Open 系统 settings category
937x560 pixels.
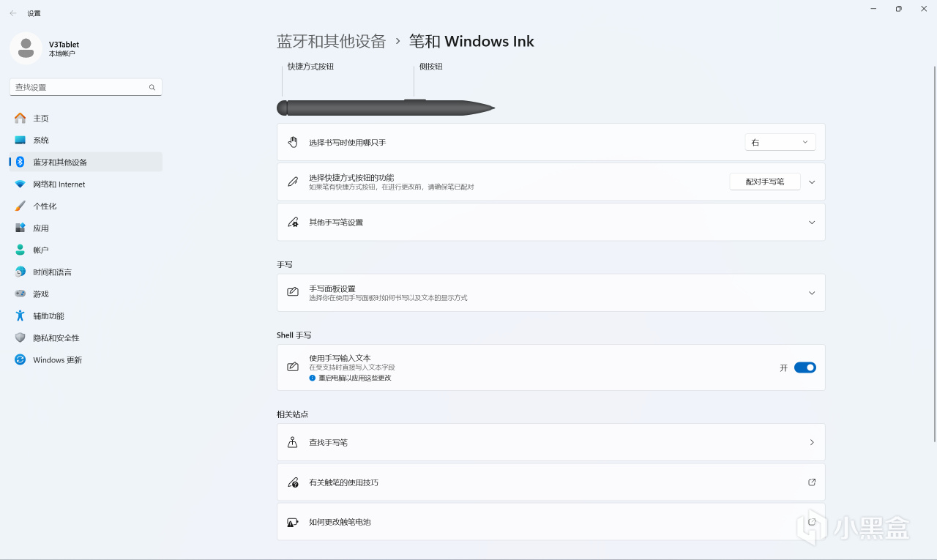86,140
